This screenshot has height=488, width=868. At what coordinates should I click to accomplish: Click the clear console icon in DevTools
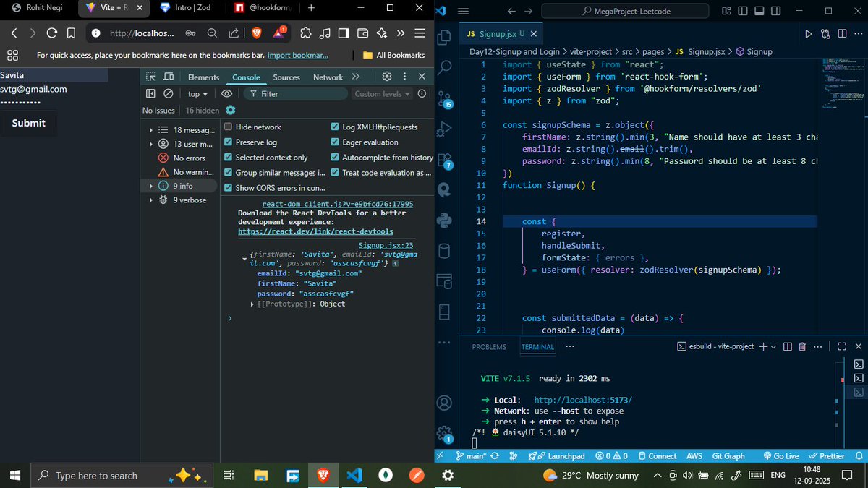point(169,93)
